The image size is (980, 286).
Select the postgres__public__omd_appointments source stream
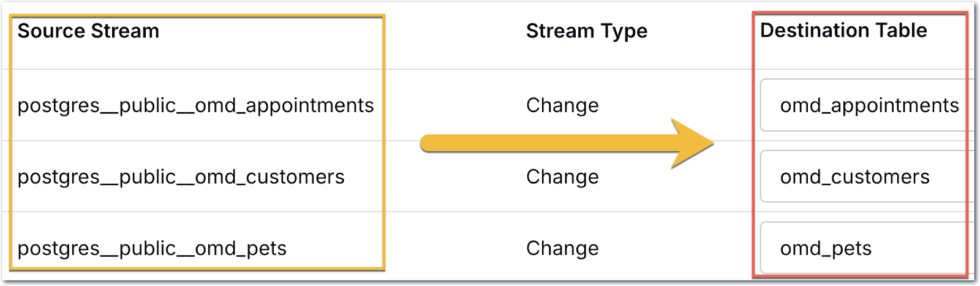point(195,105)
